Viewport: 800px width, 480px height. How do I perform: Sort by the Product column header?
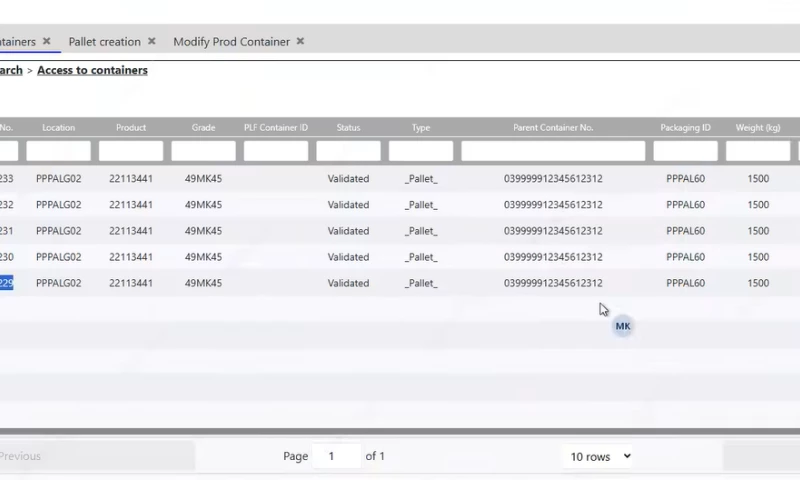click(131, 128)
